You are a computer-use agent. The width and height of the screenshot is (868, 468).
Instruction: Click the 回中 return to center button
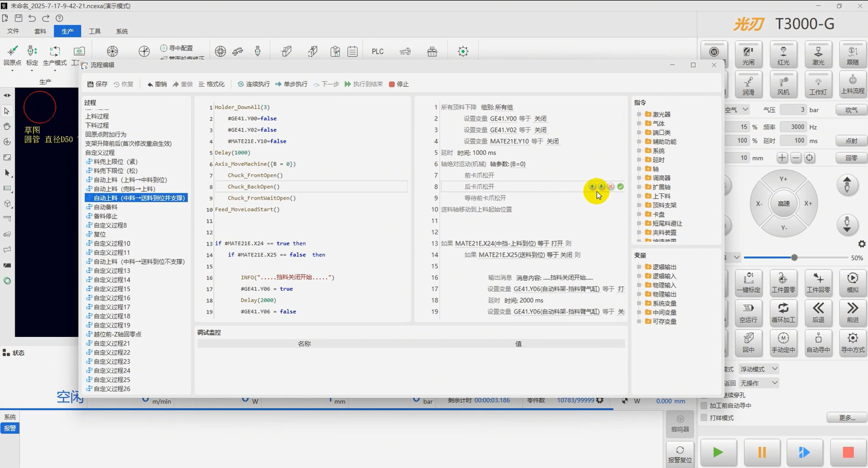point(748,342)
